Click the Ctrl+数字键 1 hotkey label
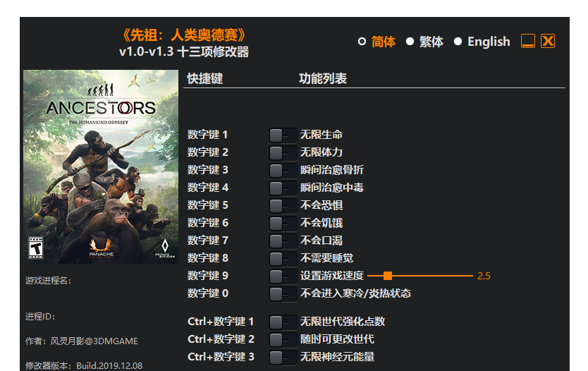 (221, 321)
